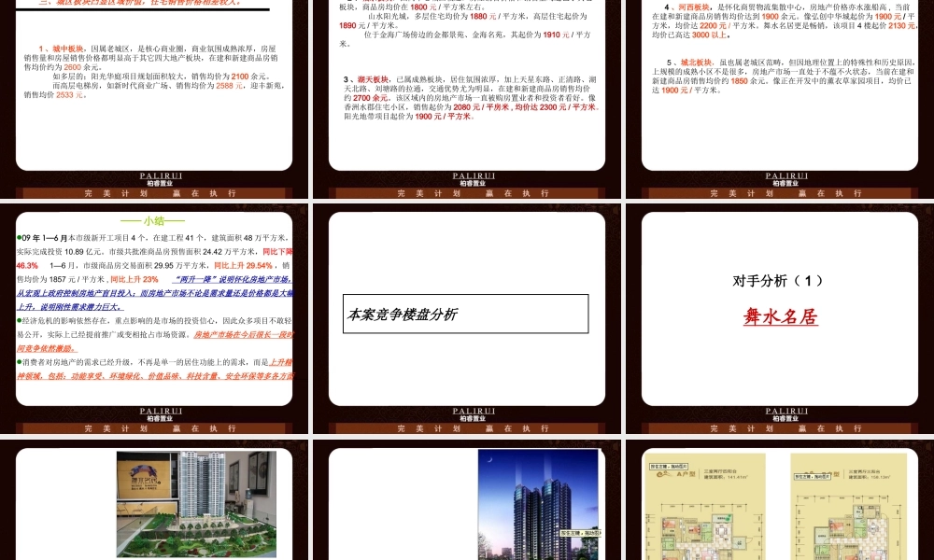Click the orange 2588 元 price
934x560 pixels.
click(x=230, y=86)
